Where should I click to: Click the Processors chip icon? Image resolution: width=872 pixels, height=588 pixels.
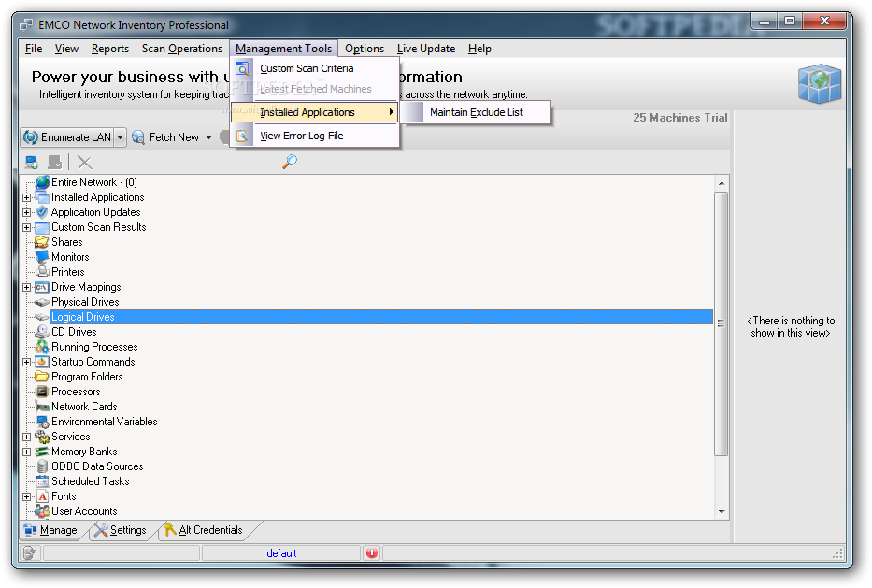[x=42, y=392]
